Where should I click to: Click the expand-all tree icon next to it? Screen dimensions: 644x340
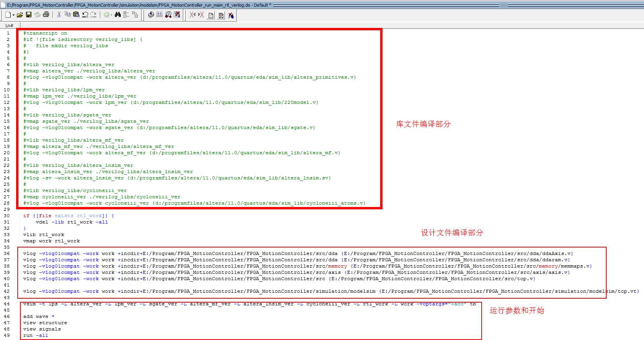coord(135,15)
